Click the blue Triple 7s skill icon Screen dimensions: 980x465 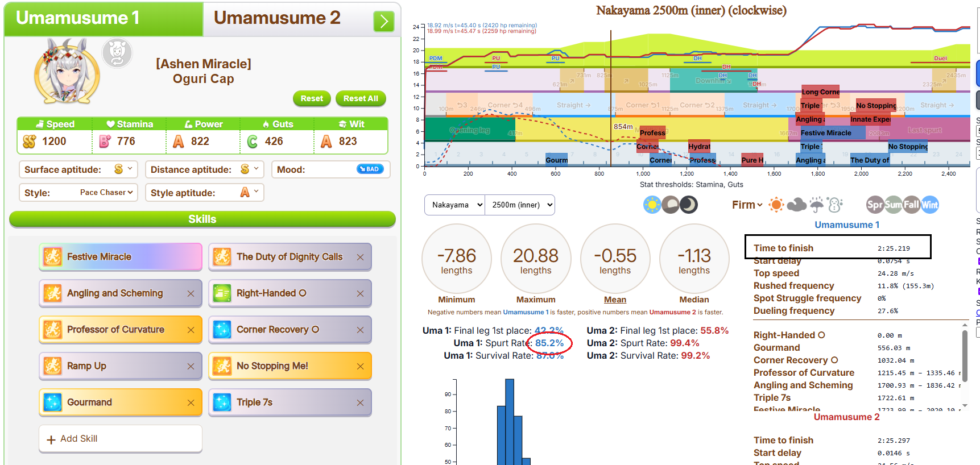click(222, 402)
